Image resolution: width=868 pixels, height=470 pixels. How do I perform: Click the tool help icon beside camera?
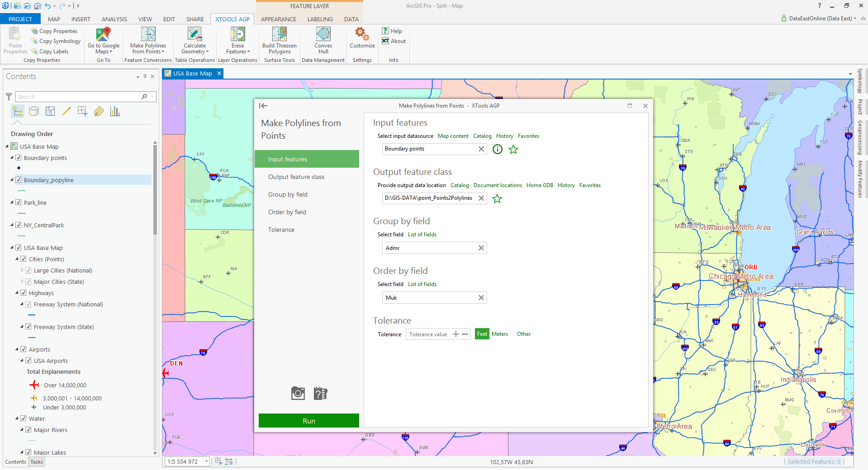tap(320, 393)
